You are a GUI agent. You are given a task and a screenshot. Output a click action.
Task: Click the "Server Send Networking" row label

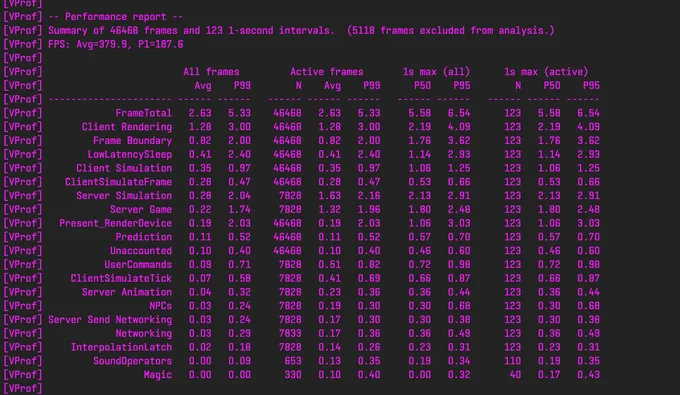coord(110,320)
